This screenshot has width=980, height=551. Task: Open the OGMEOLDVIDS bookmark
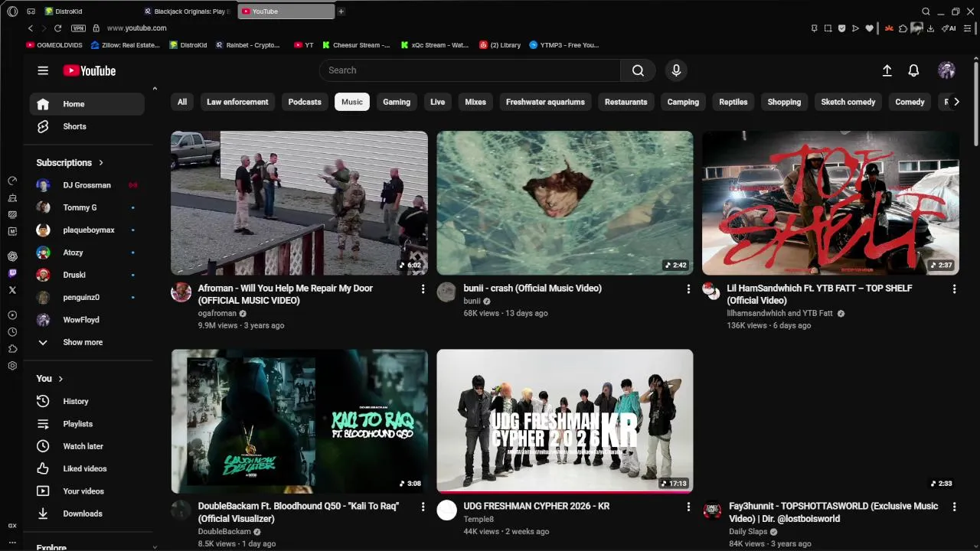[55, 45]
